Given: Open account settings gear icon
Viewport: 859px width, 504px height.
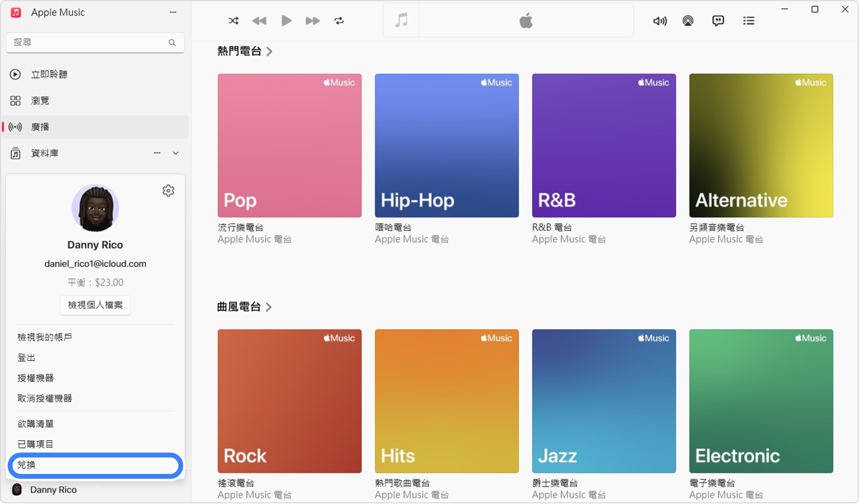Looking at the screenshot, I should tap(168, 191).
